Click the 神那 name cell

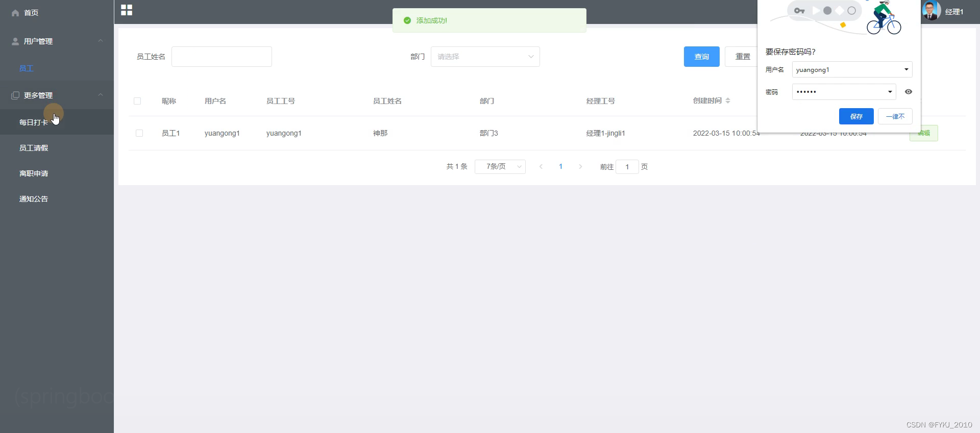coord(380,133)
